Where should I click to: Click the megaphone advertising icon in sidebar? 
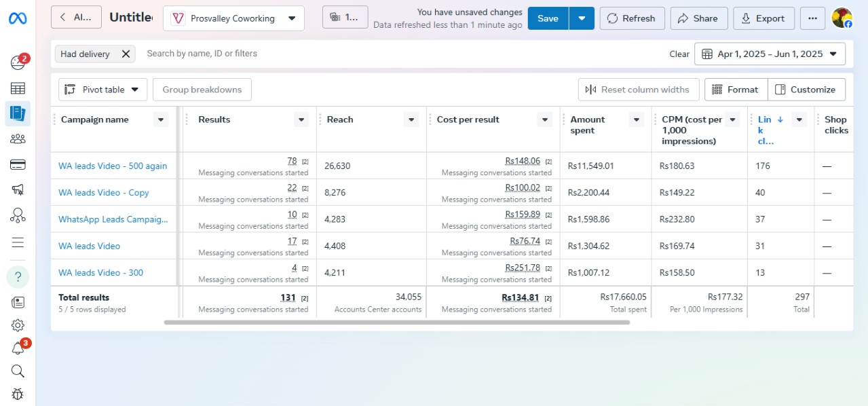[x=18, y=190]
